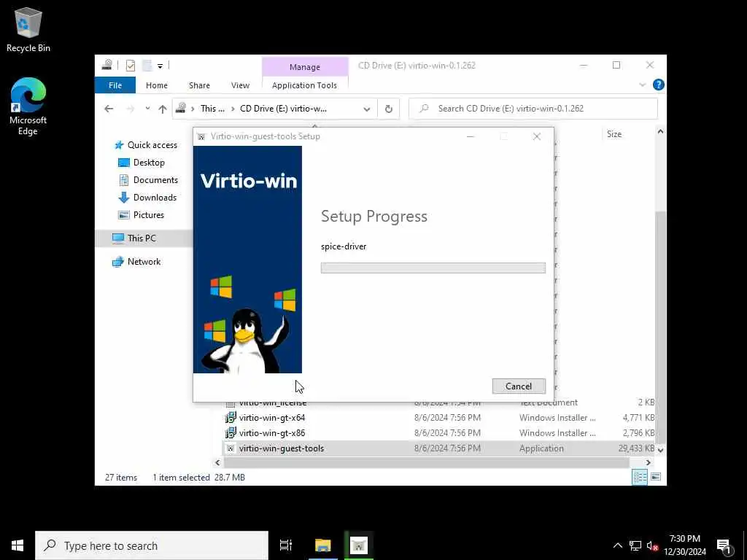Select the Manage contextual tab
Viewport: 747px width, 560px height.
pos(305,67)
